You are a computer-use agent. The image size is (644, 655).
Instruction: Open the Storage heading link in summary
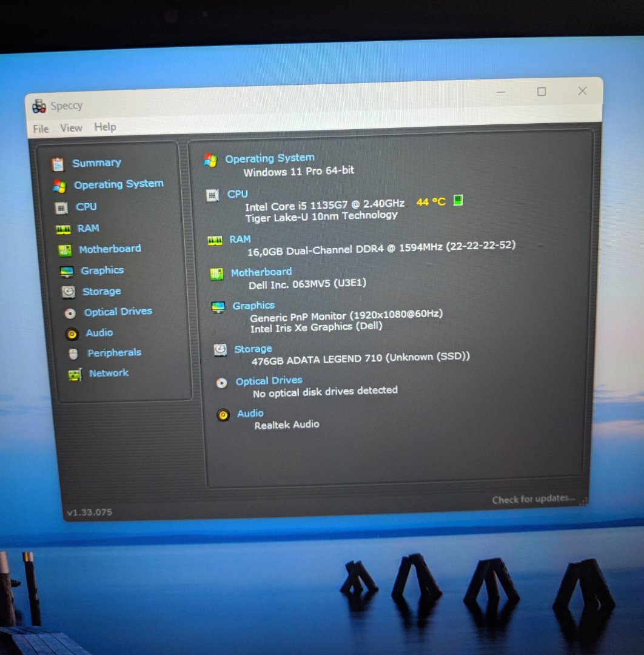coord(253,349)
